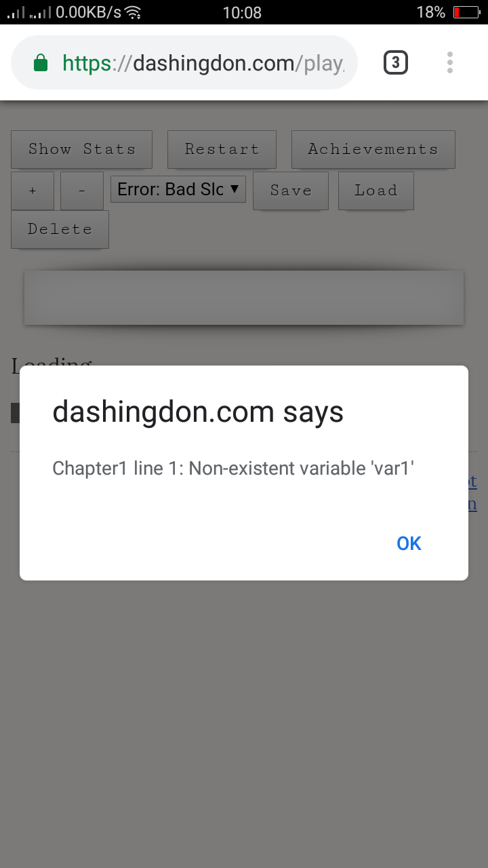The height and width of the screenshot is (868, 488).
Task: Click the Save button
Action: (x=291, y=191)
